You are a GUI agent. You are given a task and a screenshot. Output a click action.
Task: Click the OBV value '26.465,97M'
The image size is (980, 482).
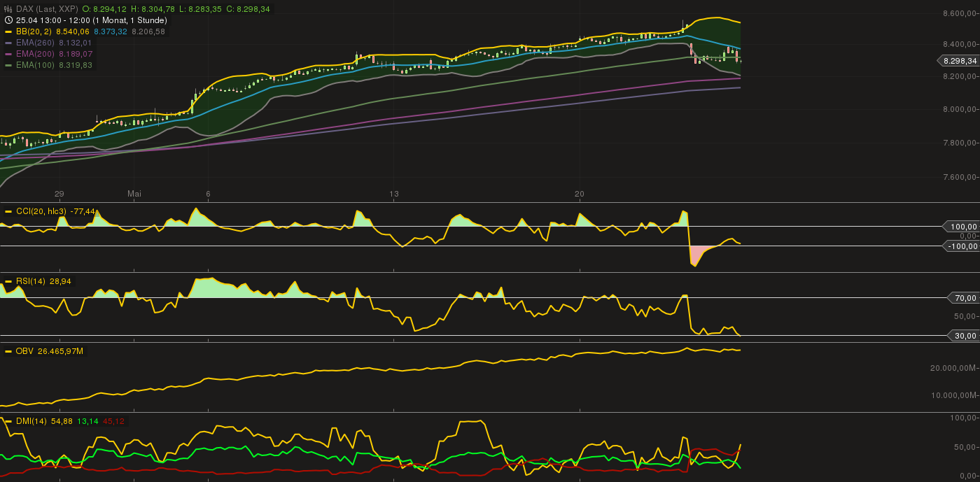pyautogui.click(x=60, y=351)
